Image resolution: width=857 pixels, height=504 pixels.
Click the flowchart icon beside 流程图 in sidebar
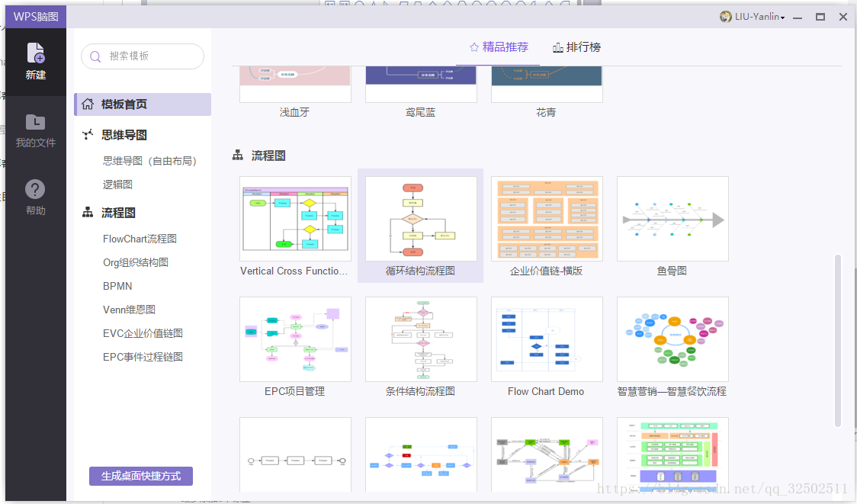pos(88,213)
